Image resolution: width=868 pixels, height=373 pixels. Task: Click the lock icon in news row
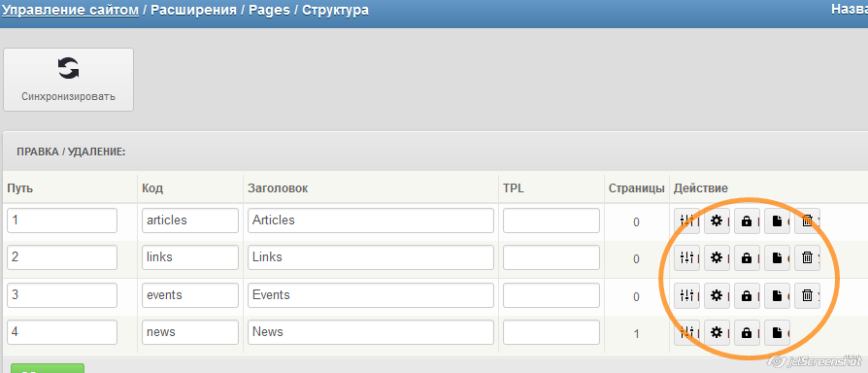747,332
